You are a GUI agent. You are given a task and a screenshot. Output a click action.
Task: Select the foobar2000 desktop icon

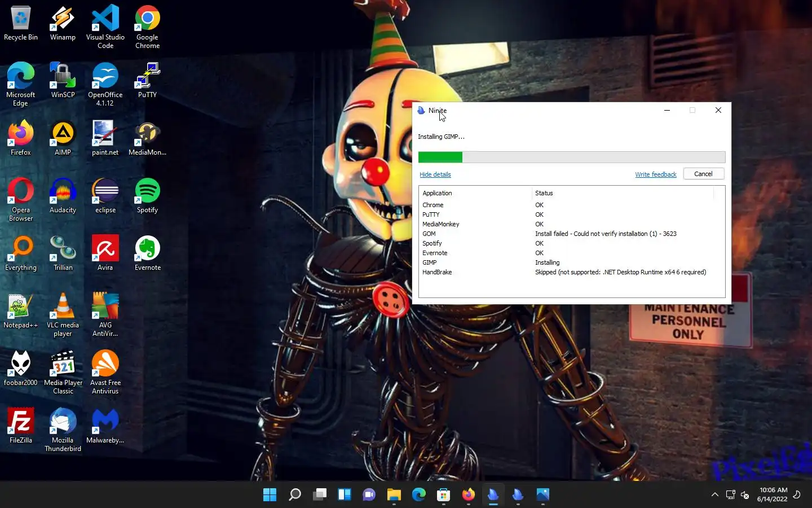(21, 368)
